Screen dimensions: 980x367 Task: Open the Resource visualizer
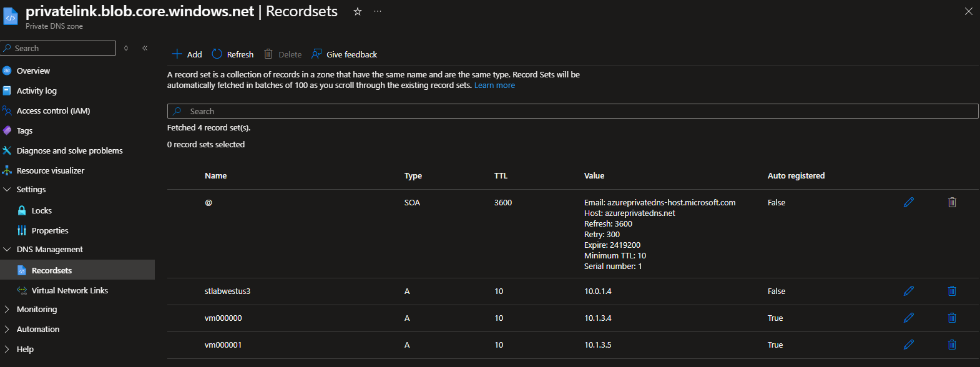coord(50,170)
